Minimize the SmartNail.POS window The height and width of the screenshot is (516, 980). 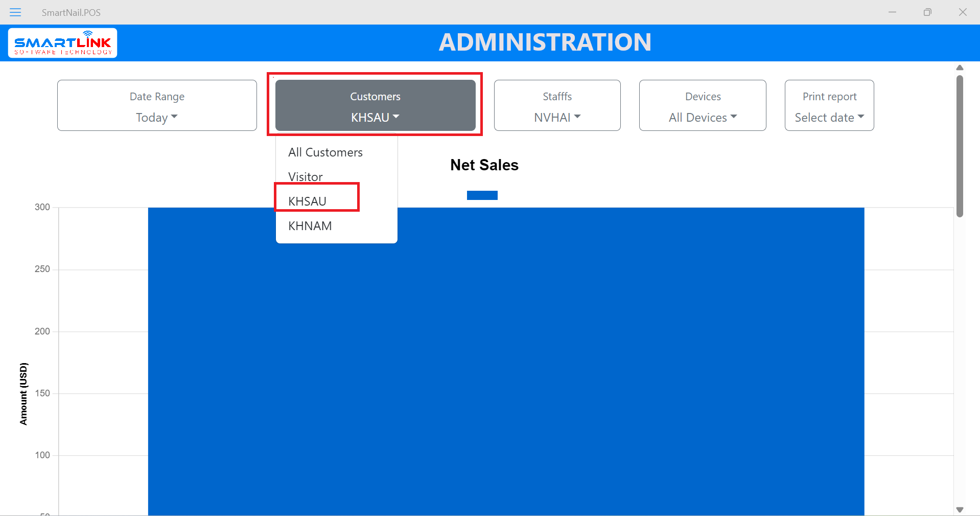point(892,12)
